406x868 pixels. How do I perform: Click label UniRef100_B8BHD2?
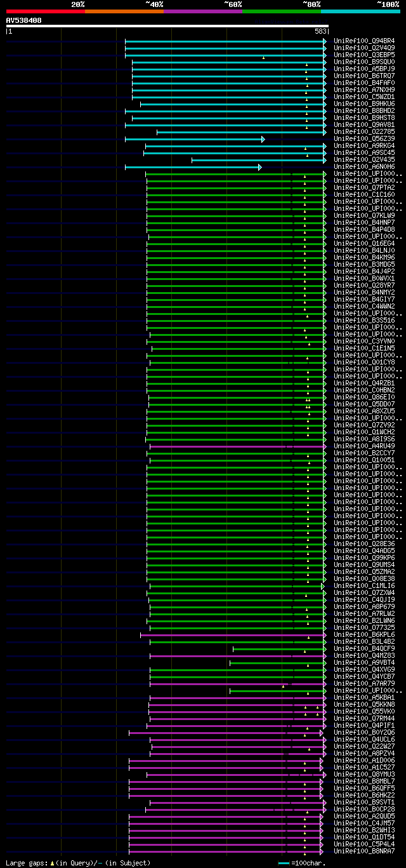tap(364, 111)
